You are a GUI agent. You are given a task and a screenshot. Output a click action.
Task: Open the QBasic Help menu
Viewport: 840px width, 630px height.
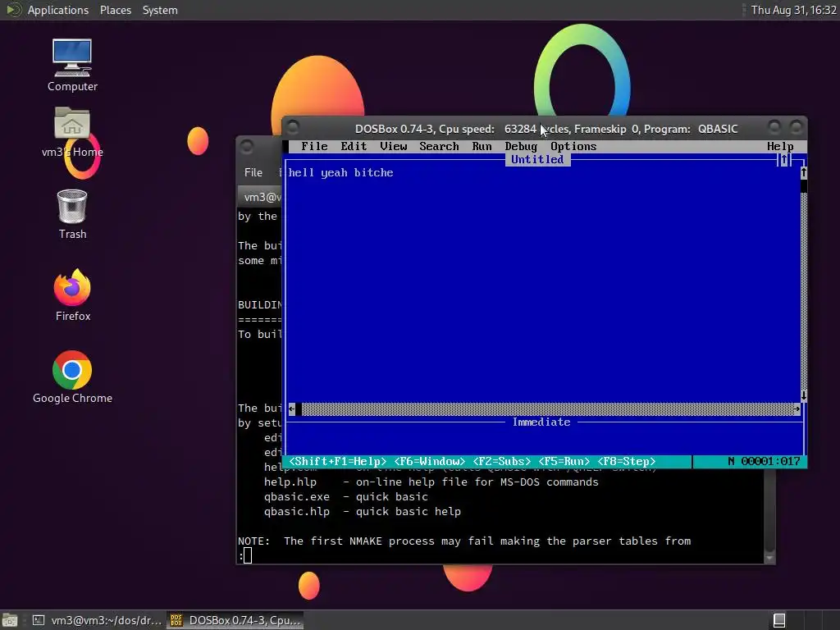[x=780, y=146]
